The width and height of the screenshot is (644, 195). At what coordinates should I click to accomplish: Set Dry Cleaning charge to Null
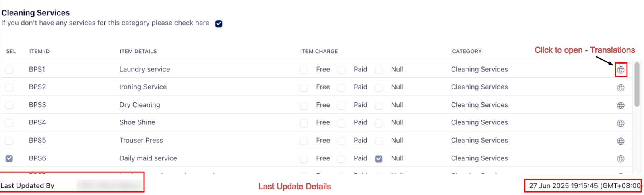coord(379,106)
